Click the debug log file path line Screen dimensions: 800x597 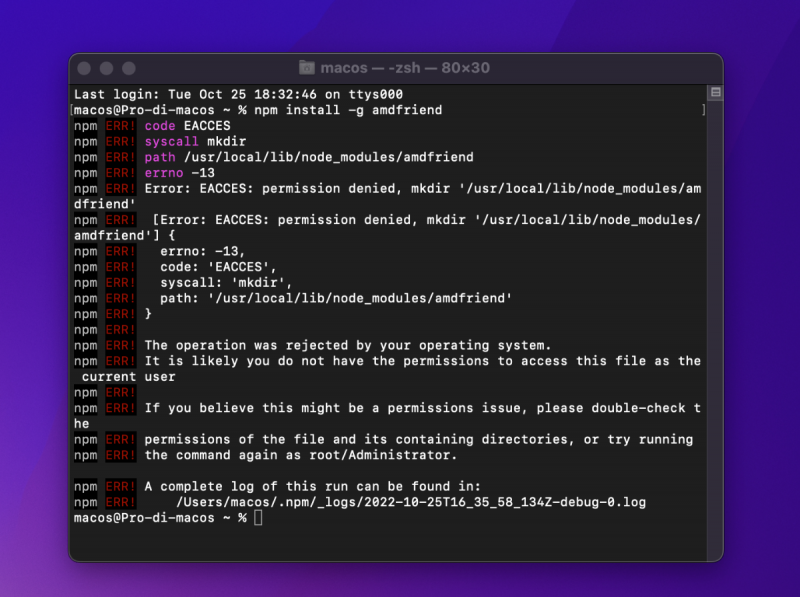click(x=411, y=502)
